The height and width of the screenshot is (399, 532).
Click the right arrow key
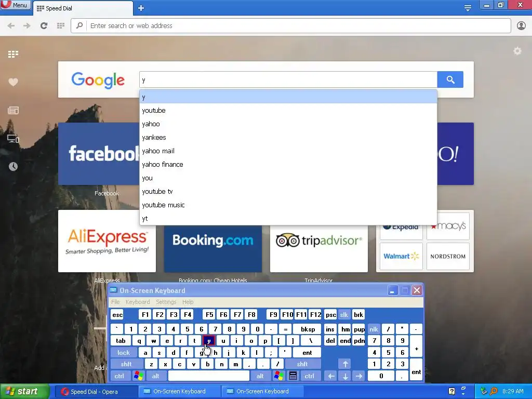[x=359, y=376]
